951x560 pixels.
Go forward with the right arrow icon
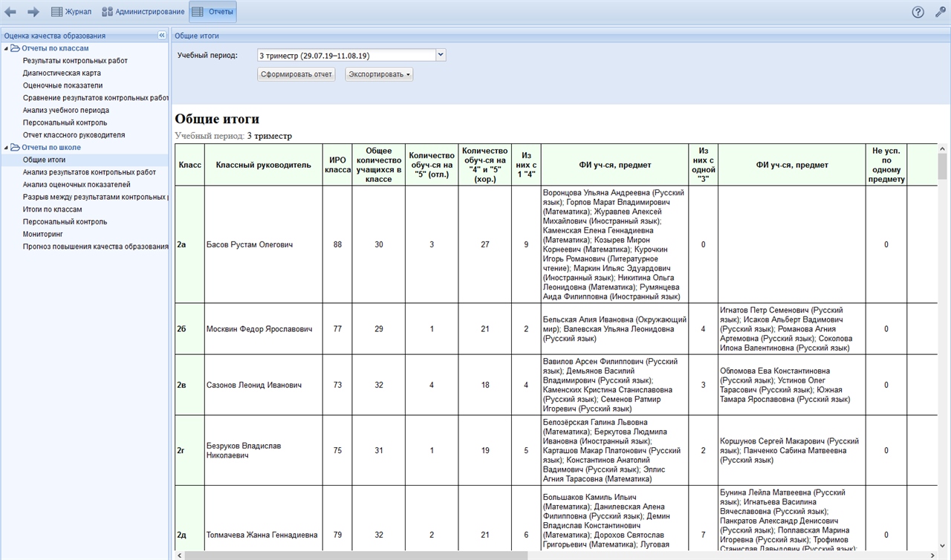click(x=33, y=12)
